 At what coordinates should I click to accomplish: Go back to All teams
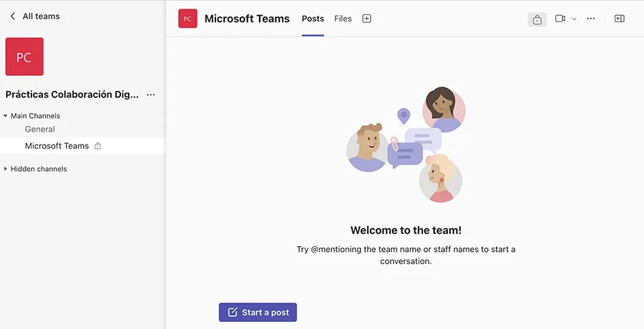(x=41, y=16)
